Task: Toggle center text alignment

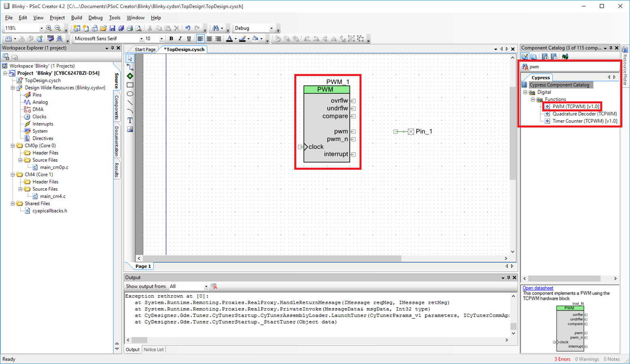Action: [x=209, y=39]
